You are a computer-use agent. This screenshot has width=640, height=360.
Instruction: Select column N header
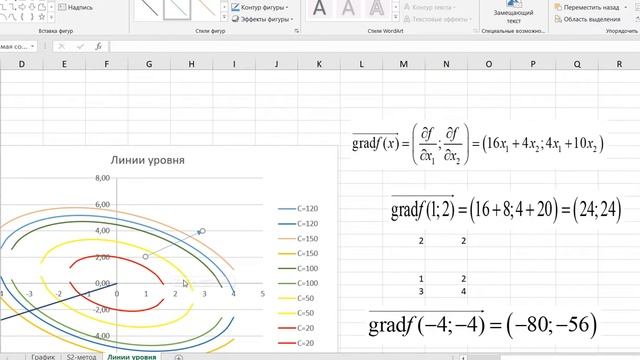446,64
